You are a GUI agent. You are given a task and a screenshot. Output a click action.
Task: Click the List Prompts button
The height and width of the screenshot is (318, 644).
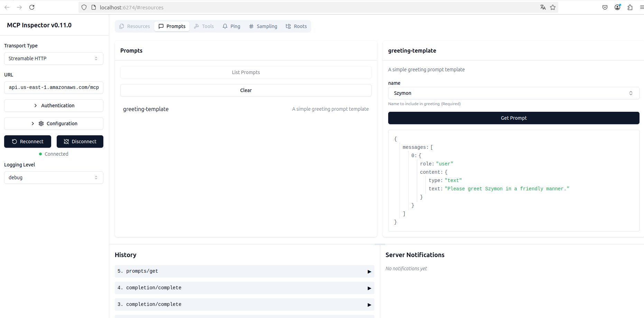(x=246, y=72)
